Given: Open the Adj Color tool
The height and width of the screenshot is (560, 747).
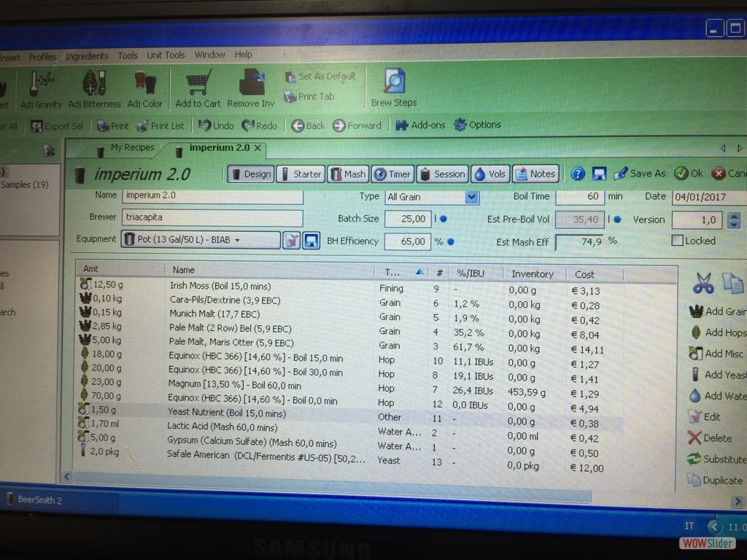Looking at the screenshot, I should pos(145,89).
